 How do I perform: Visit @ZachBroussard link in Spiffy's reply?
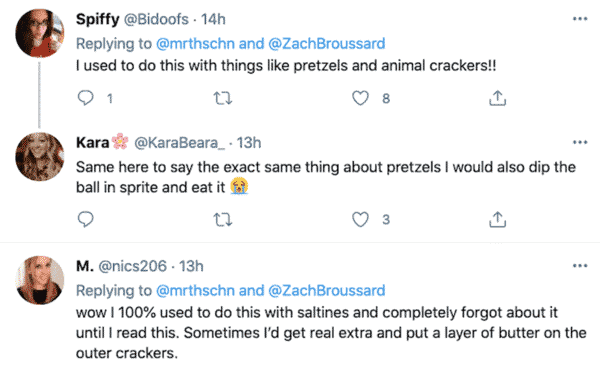[326, 44]
